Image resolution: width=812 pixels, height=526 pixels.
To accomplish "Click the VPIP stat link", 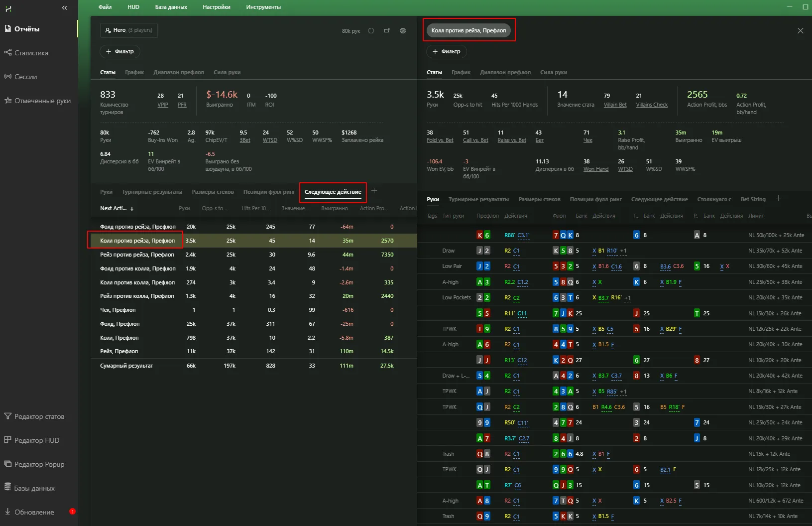I will 163,105.
